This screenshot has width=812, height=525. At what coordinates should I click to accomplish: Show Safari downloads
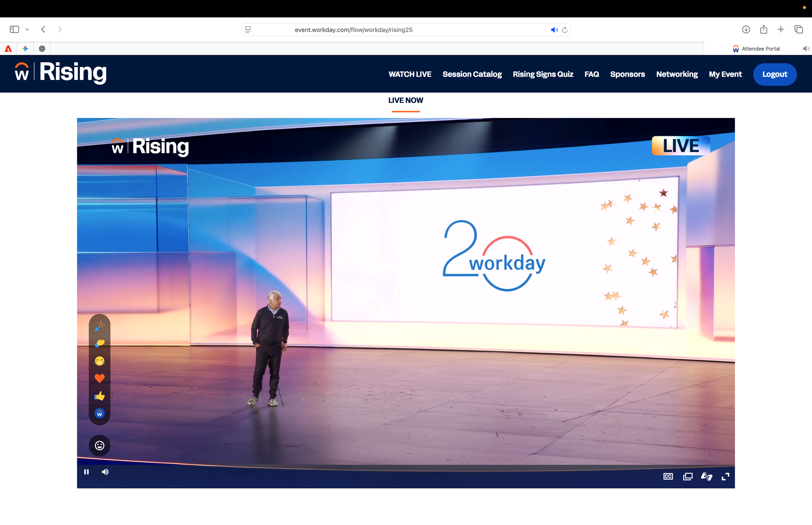[746, 29]
